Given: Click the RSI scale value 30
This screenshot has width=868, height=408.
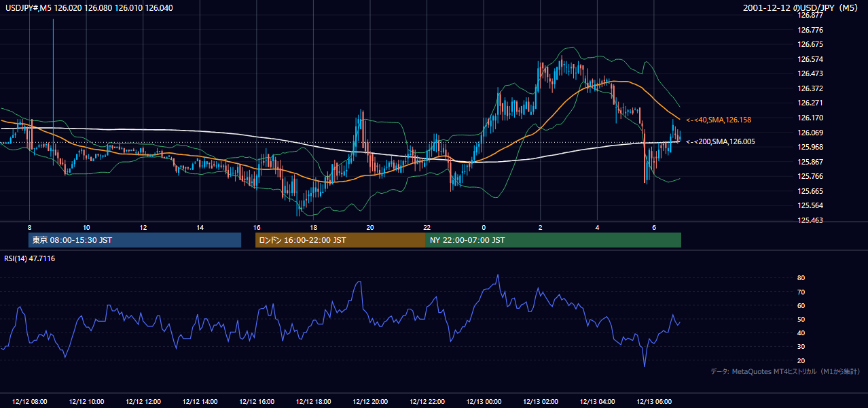Looking at the screenshot, I should 801,347.
